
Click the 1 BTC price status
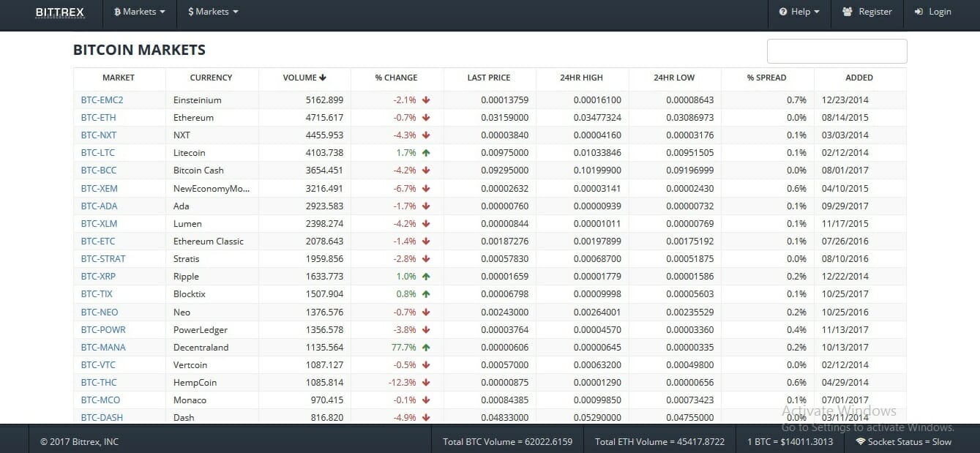click(x=790, y=442)
